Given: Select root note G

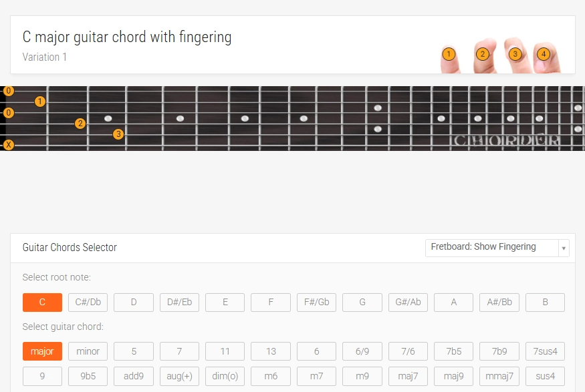Looking at the screenshot, I should coord(362,303).
